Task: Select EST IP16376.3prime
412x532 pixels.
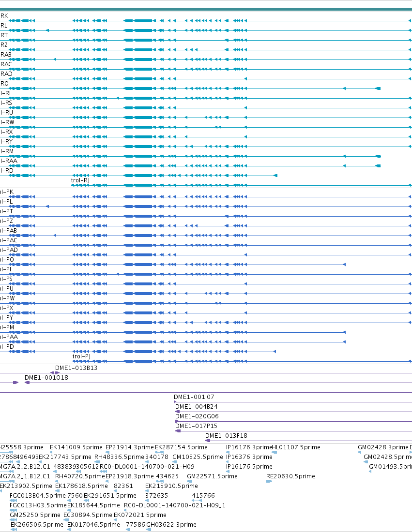Action: pyautogui.click(x=249, y=457)
